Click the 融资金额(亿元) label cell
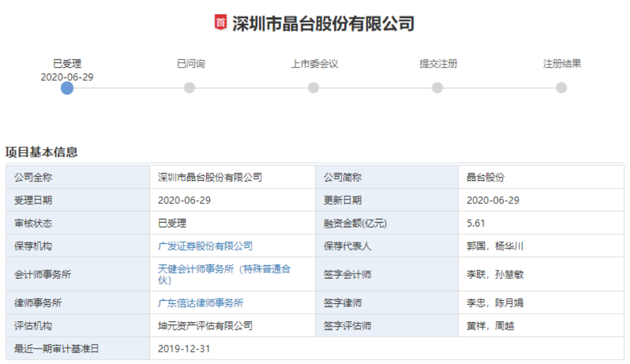 pos(387,223)
